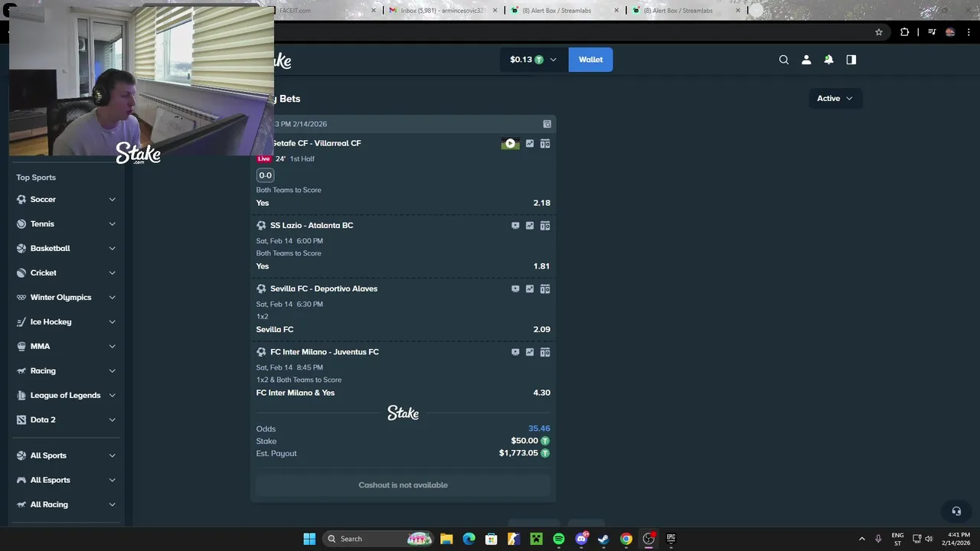This screenshot has width=980, height=551.
Task: Click the Dota 2 sidebar icon
Action: (x=21, y=420)
